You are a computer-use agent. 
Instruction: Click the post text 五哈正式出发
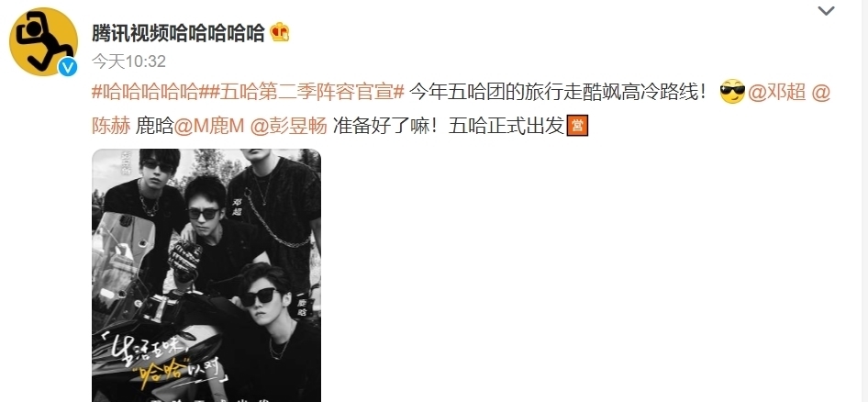tap(506, 127)
